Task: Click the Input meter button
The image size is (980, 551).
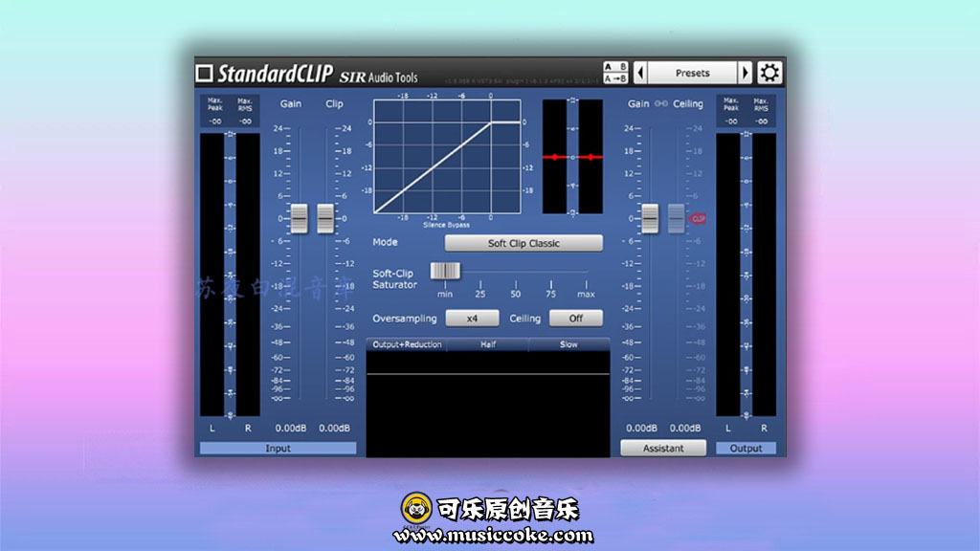Action: click(x=278, y=448)
